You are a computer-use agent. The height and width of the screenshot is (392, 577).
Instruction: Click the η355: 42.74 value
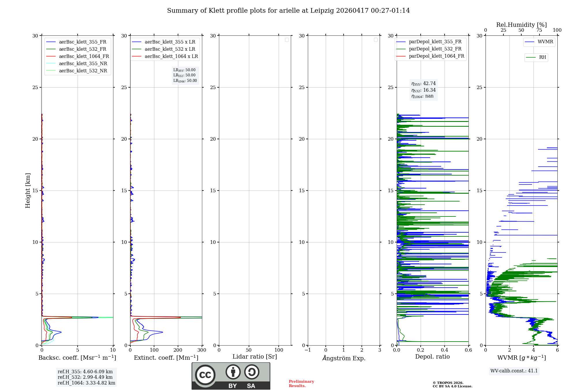point(424,84)
